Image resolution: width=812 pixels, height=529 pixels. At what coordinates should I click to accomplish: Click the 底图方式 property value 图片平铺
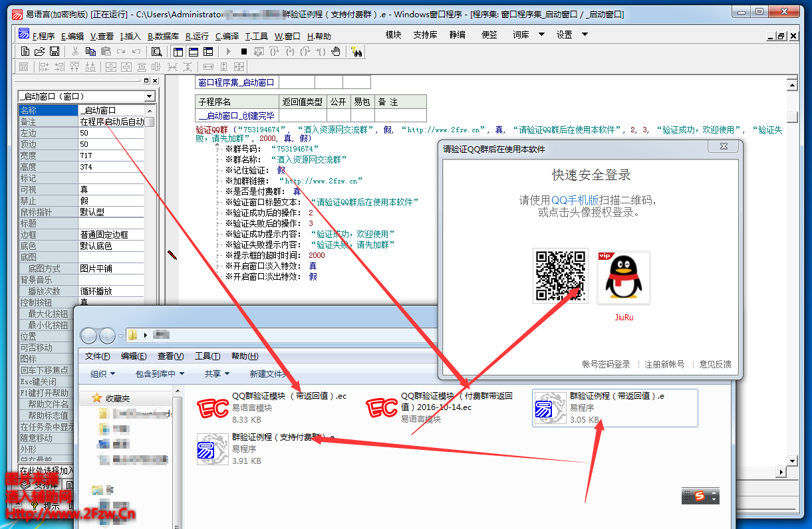click(111, 268)
